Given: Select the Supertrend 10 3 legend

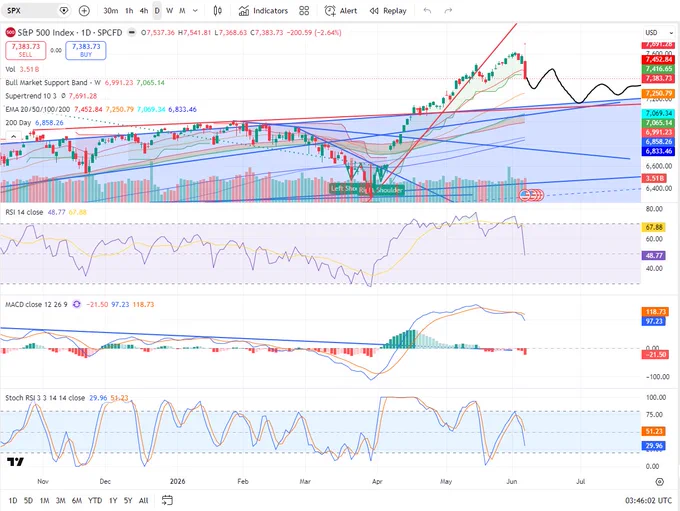Looking at the screenshot, I should click(51, 96).
